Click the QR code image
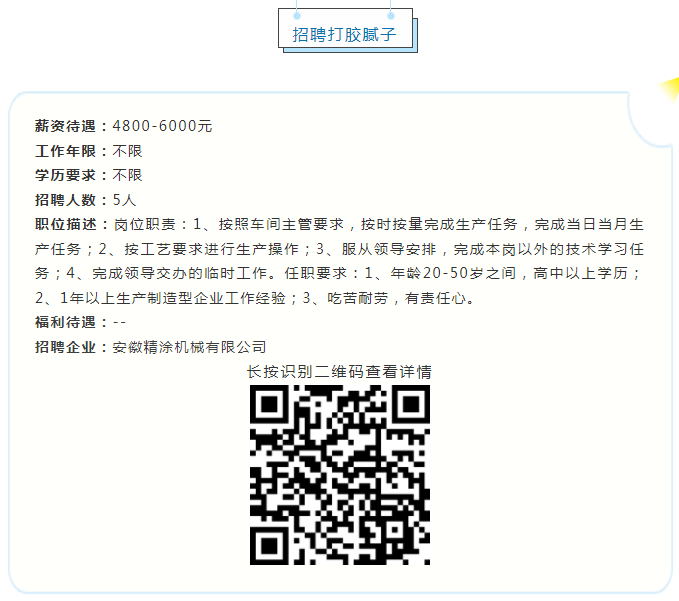 (340, 475)
